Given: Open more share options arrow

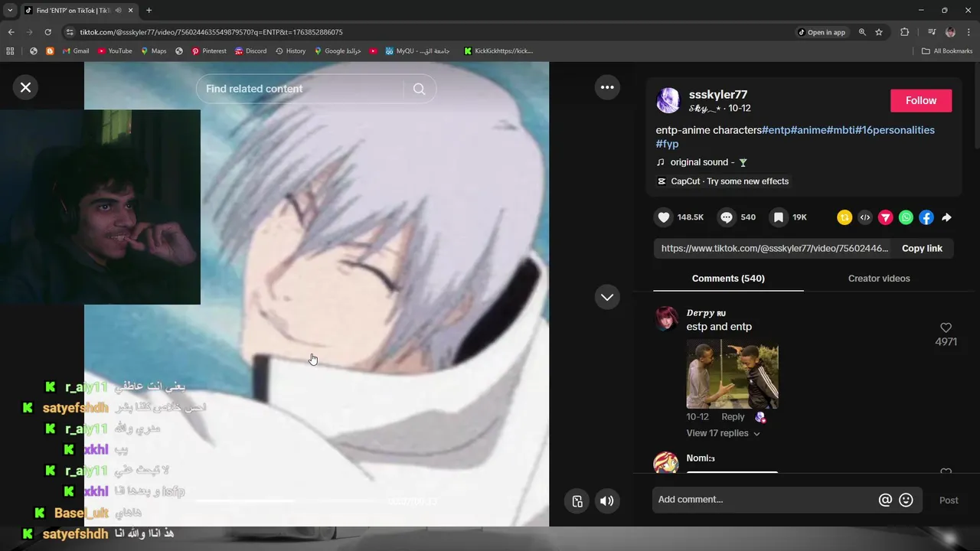Looking at the screenshot, I should tap(946, 217).
